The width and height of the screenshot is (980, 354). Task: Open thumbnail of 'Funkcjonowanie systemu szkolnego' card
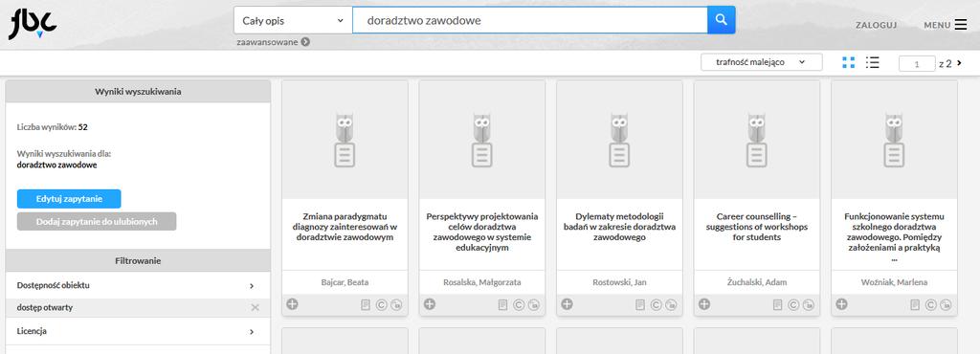tap(895, 140)
